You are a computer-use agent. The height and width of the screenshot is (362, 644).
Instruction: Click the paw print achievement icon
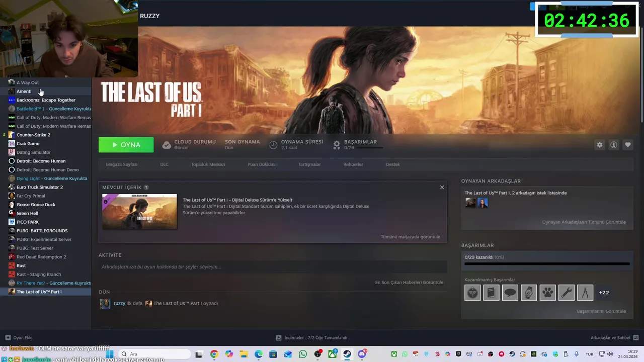point(547,292)
